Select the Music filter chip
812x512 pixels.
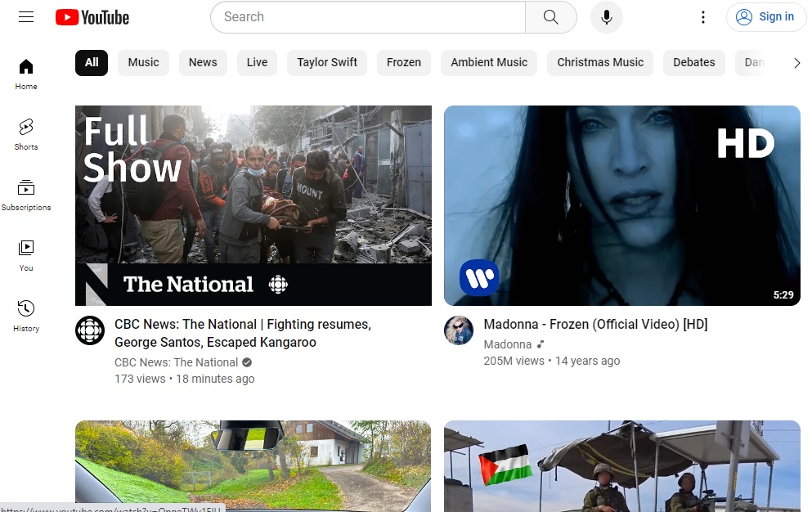coord(143,63)
